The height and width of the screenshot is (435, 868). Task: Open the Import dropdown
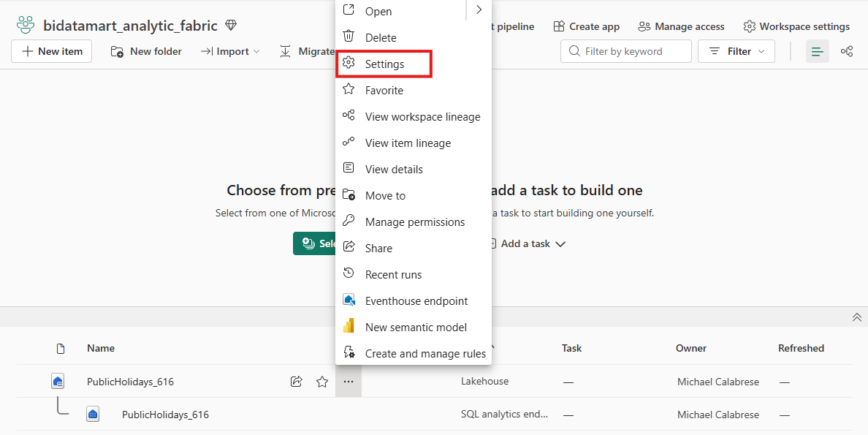point(229,51)
